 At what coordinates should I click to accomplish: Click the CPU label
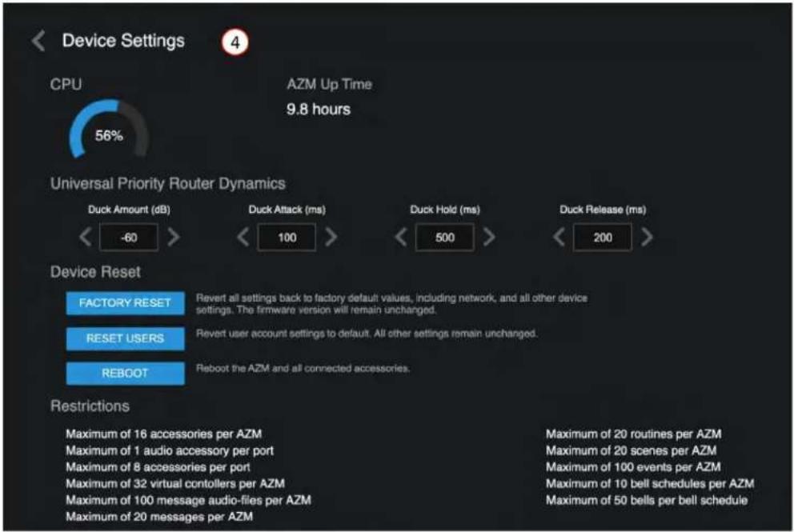point(66,84)
